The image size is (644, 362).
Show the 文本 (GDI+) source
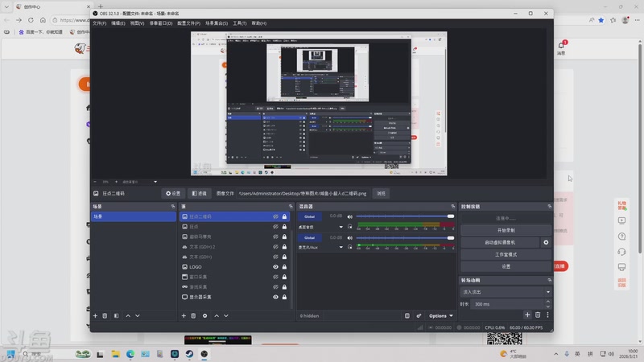(x=275, y=257)
